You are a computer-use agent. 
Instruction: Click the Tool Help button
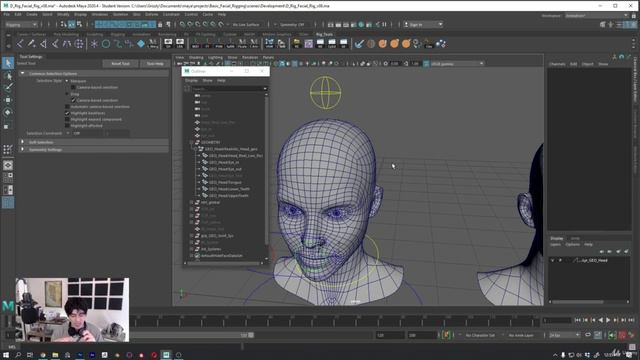click(x=155, y=64)
